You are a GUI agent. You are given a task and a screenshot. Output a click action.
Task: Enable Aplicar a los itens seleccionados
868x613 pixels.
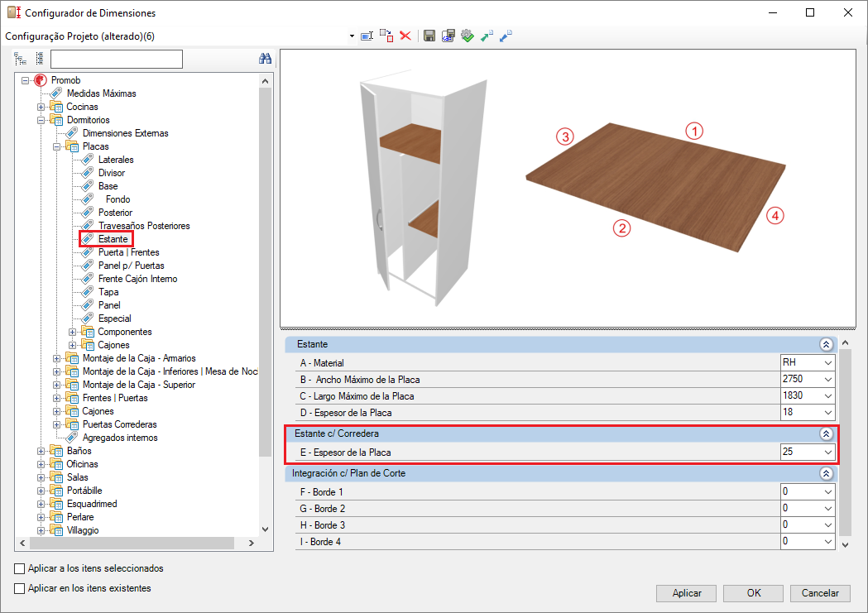(19, 568)
